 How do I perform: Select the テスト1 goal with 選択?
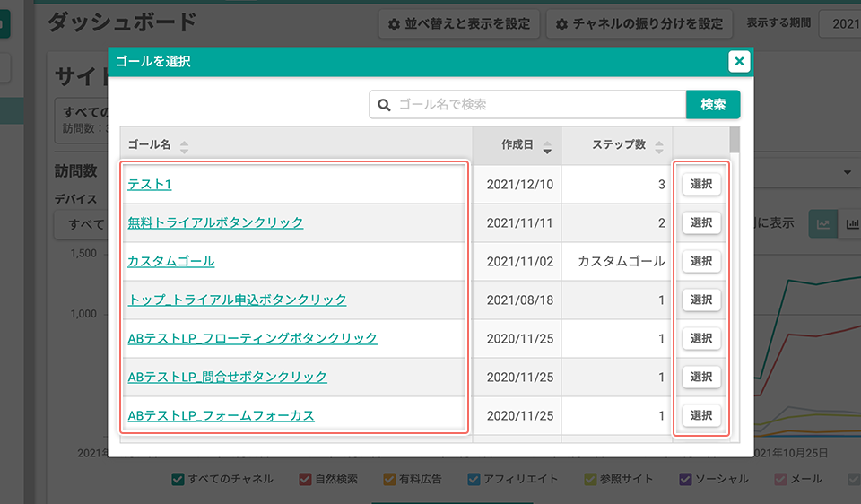pos(701,184)
